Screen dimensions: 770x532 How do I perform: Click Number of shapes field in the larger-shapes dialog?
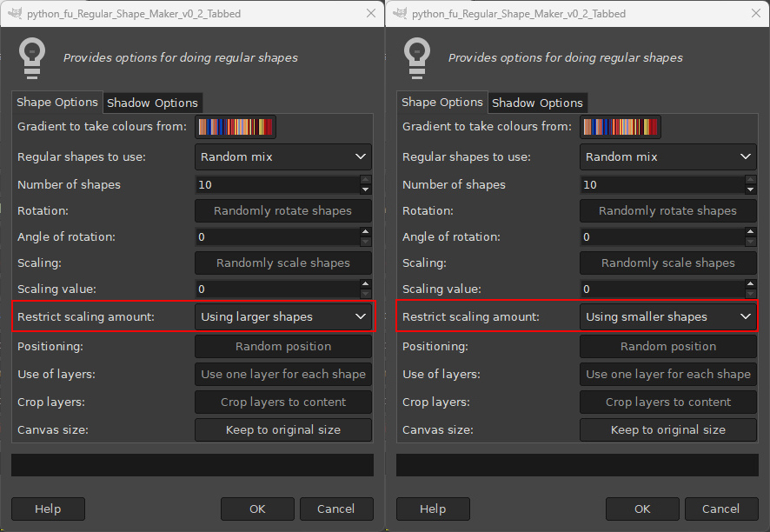(x=277, y=184)
